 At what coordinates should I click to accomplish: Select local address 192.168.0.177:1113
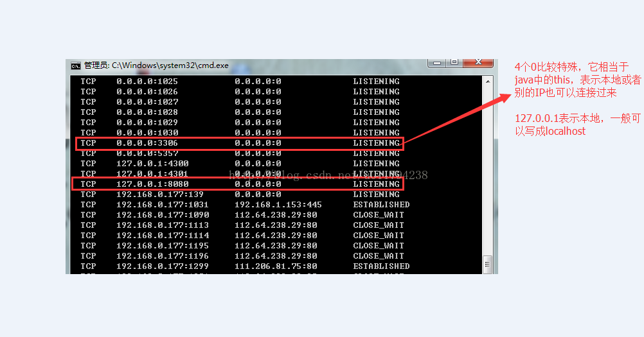163,225
